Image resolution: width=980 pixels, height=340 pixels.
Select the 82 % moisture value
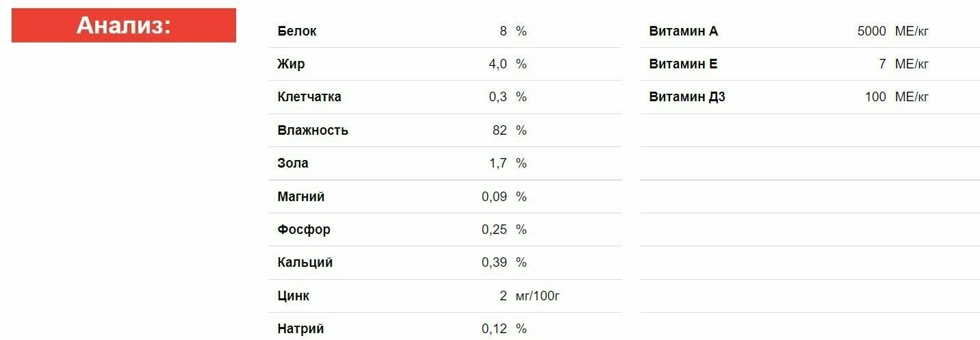pyautogui.click(x=510, y=131)
